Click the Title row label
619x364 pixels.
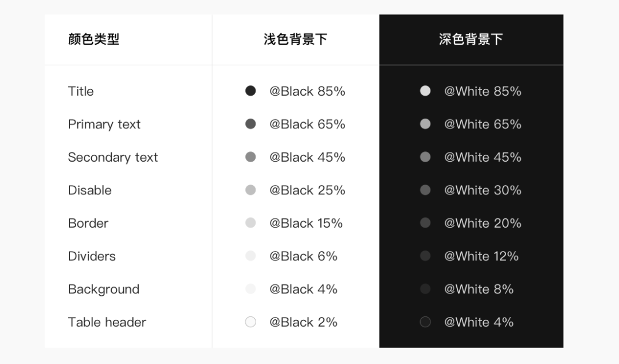(x=81, y=91)
